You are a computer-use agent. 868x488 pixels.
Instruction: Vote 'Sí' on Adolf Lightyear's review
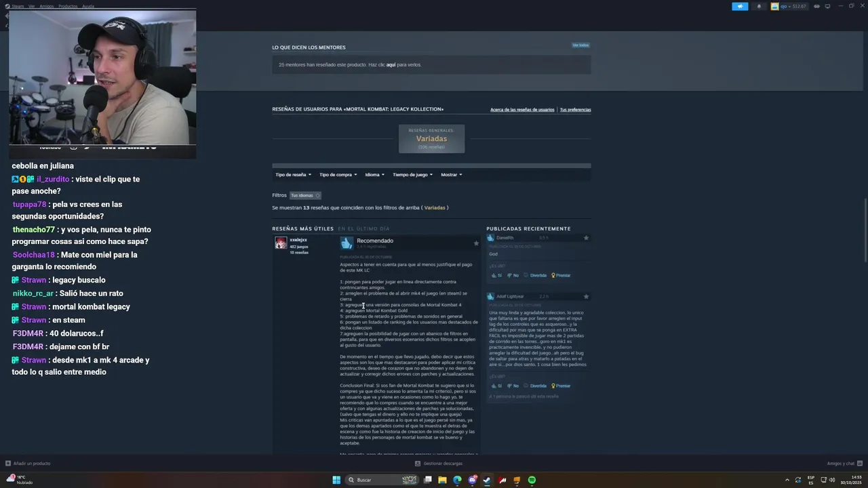tap(496, 386)
